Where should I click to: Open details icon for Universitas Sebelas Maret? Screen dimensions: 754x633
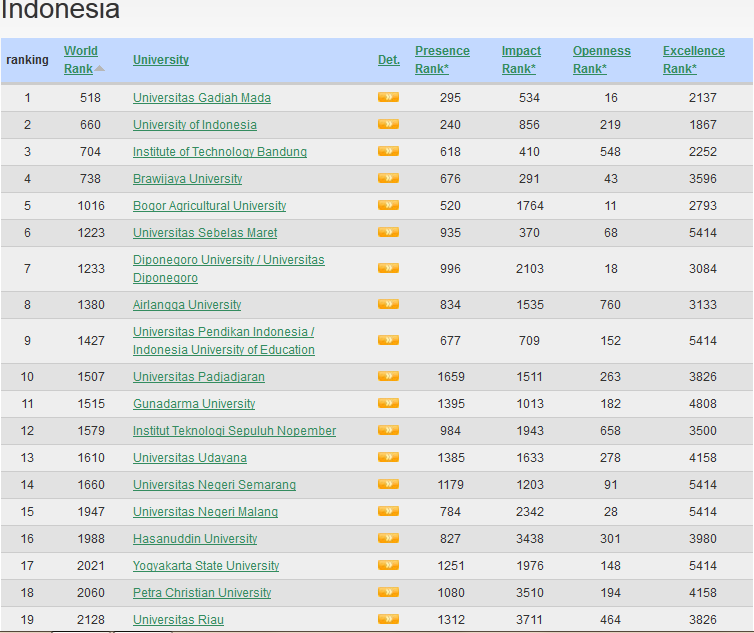(388, 232)
